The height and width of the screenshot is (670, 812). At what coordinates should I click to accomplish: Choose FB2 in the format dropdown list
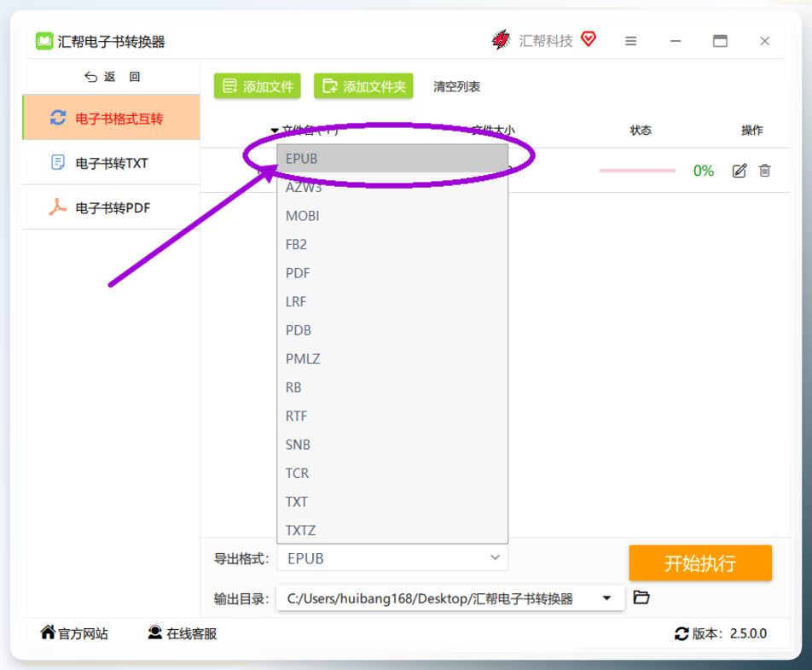coord(392,244)
